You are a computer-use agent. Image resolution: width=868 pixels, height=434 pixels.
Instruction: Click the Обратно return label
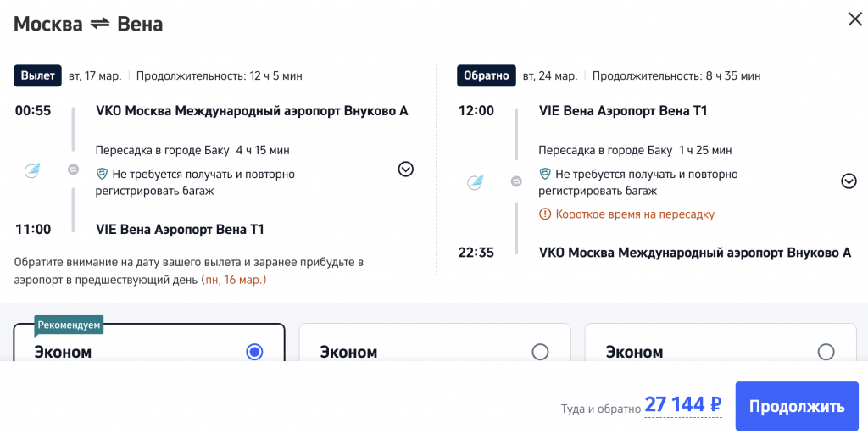tap(487, 75)
